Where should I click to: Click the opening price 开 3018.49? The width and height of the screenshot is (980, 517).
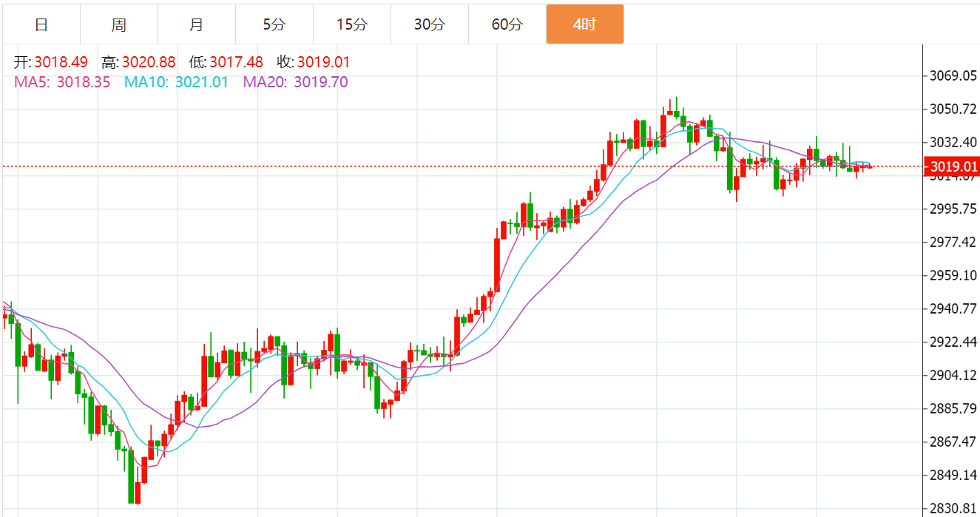(51, 62)
